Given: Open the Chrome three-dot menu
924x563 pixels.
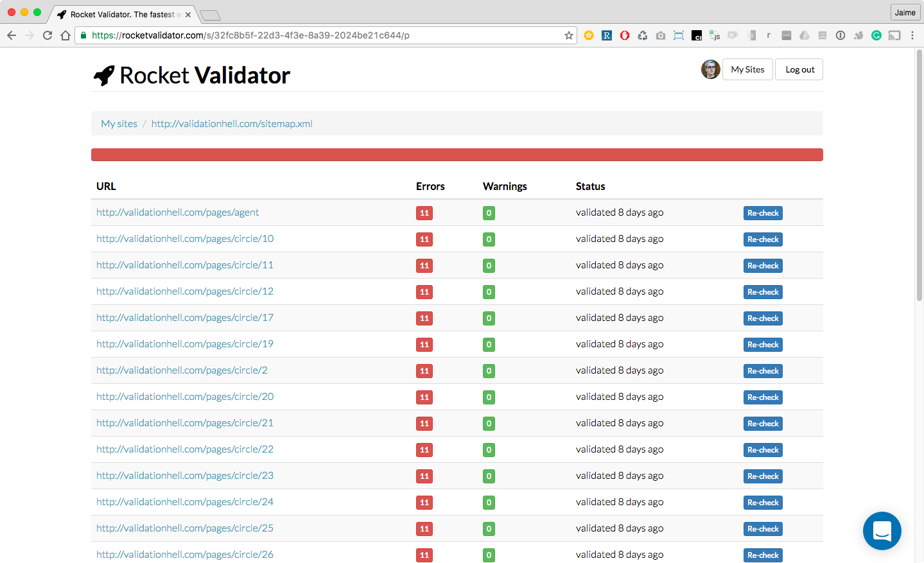Looking at the screenshot, I should pyautogui.click(x=912, y=35).
